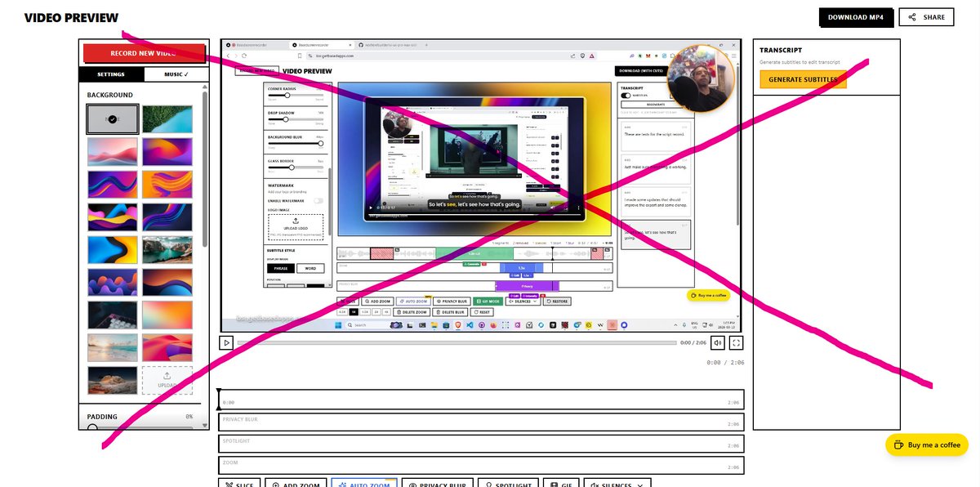The width and height of the screenshot is (980, 487).
Task: Click Record New Video
Action: point(144,53)
